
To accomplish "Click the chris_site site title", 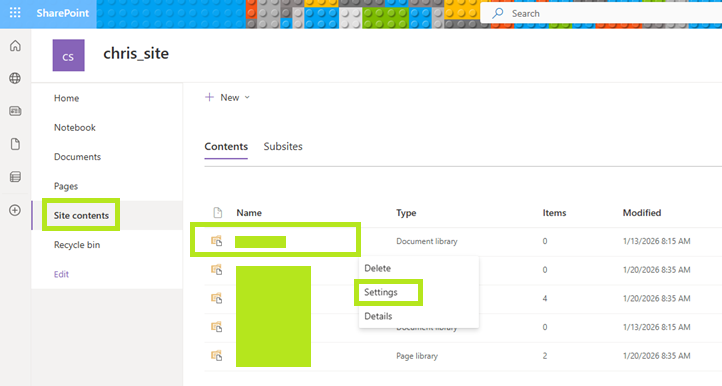I will [x=136, y=53].
